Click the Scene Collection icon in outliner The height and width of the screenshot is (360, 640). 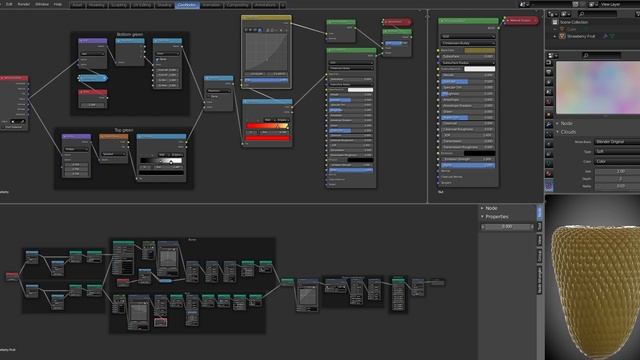pos(555,22)
